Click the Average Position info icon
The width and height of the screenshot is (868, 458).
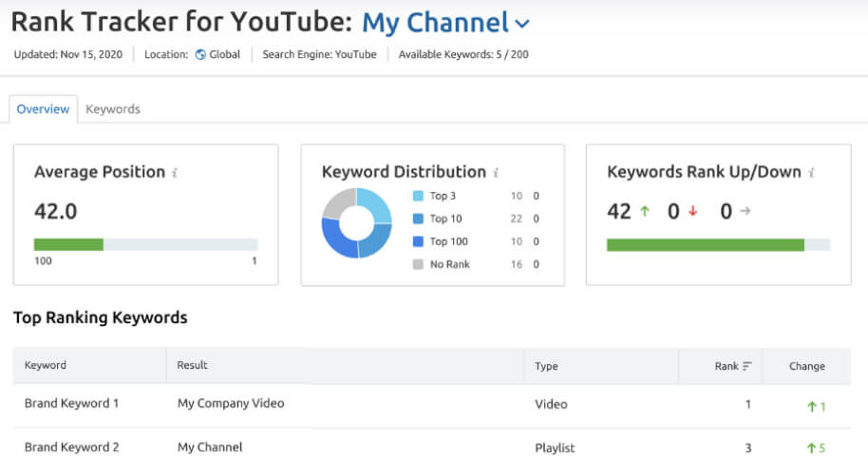(x=175, y=173)
